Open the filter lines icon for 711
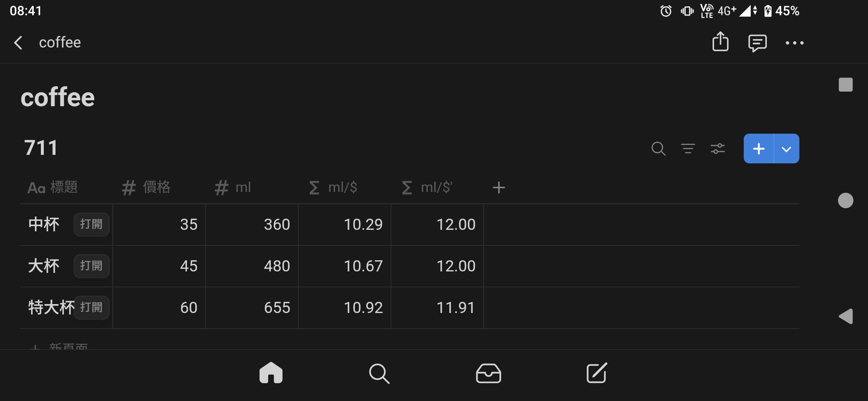The image size is (868, 401). [688, 149]
